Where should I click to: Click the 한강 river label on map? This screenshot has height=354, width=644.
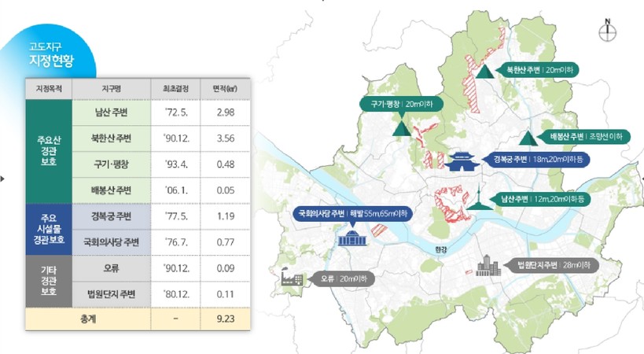click(440, 249)
